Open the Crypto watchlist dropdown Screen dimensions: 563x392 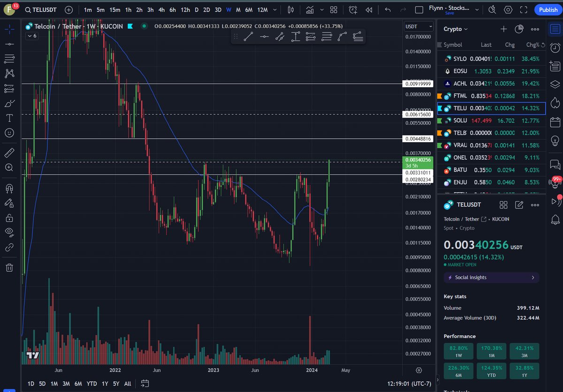(456, 29)
